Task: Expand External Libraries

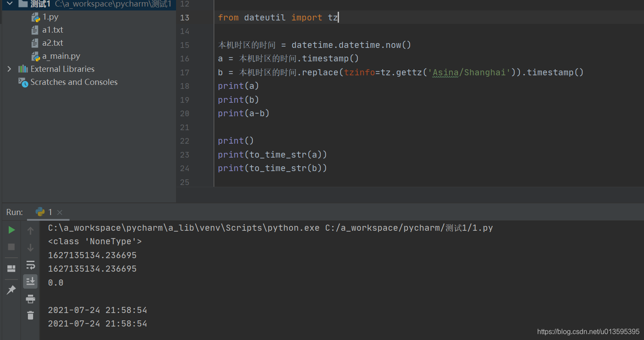Action: click(x=9, y=68)
